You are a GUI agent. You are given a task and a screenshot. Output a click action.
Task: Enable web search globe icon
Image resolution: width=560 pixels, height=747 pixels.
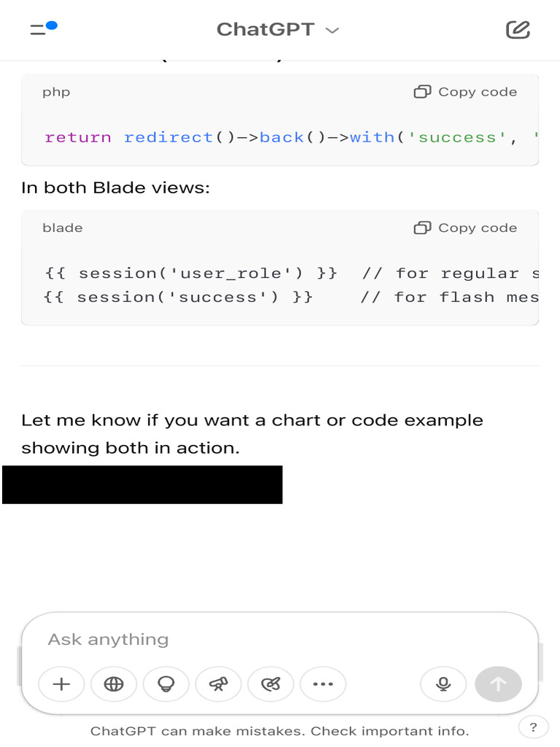coord(114,684)
